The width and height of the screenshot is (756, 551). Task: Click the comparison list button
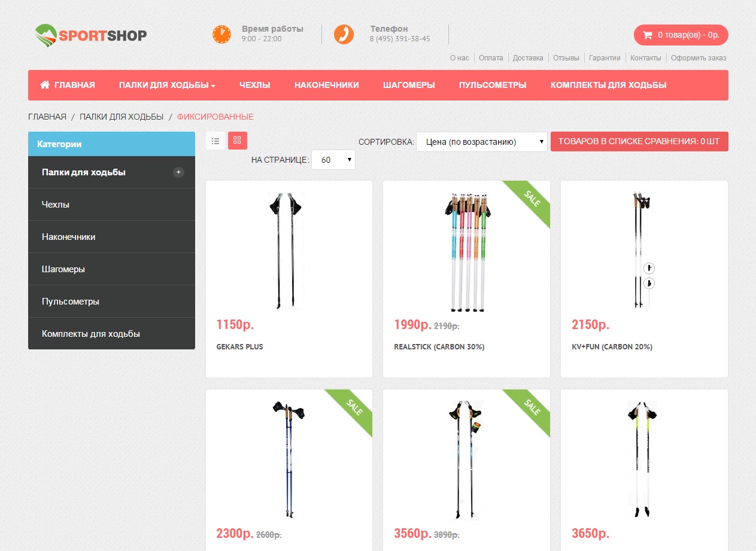click(639, 141)
